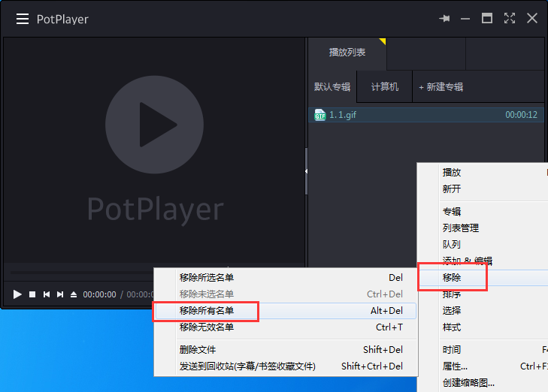Click the Stop playback button
Viewport: 548px width, 392px height.
32,294
